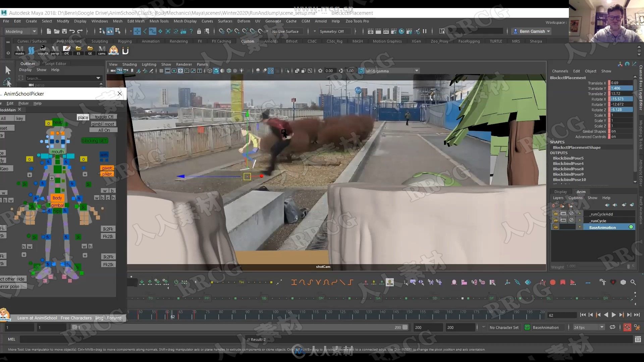Screen dimensions: 644x362
Task: Save the scene with disk icon
Action: tap(64, 31)
